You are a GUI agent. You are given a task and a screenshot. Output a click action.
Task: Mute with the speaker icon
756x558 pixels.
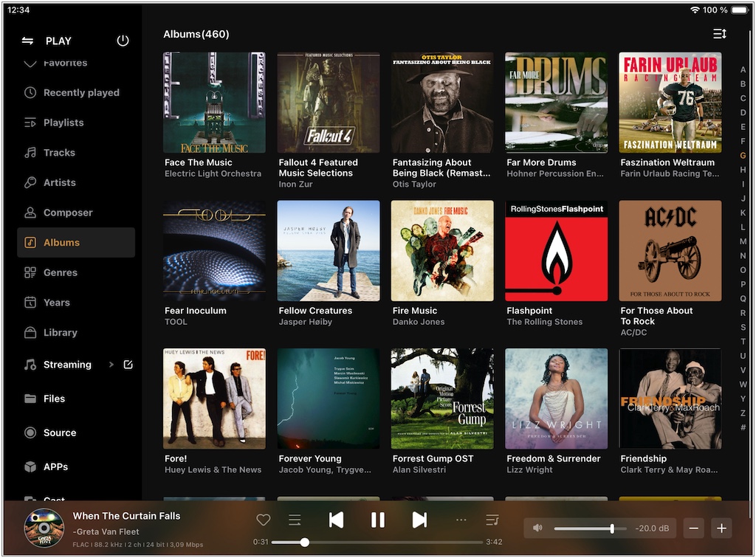[x=537, y=528]
